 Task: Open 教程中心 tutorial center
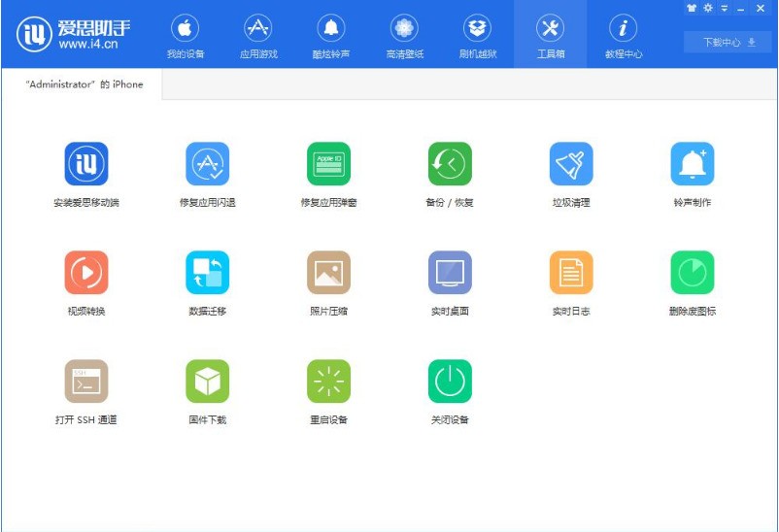point(624,36)
